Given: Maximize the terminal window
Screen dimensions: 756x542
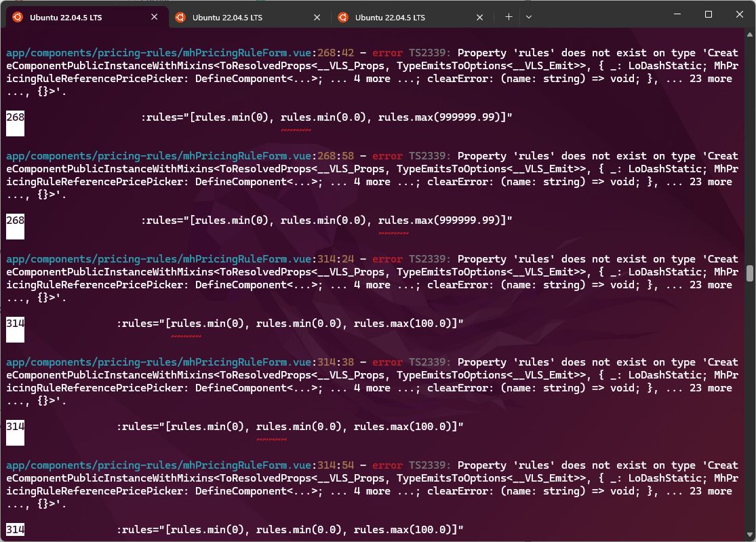Looking at the screenshot, I should click(x=709, y=14).
